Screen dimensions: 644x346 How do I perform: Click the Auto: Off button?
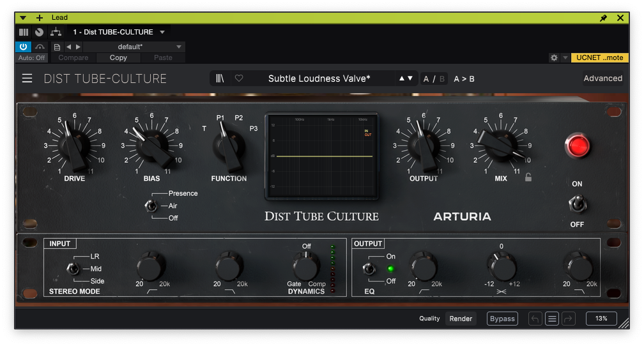pyautogui.click(x=32, y=58)
